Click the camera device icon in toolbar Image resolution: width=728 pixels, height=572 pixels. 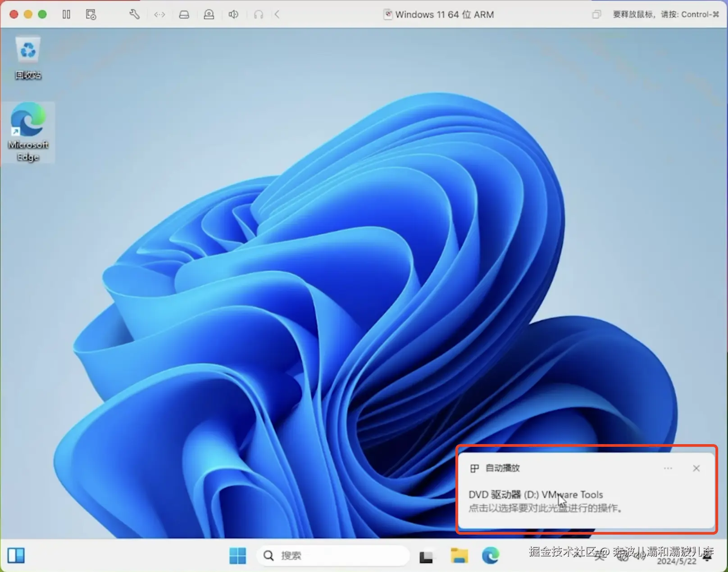[x=209, y=14]
